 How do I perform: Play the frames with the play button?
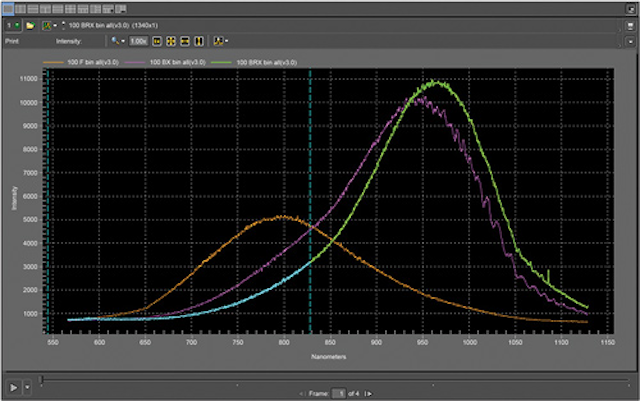13,387
